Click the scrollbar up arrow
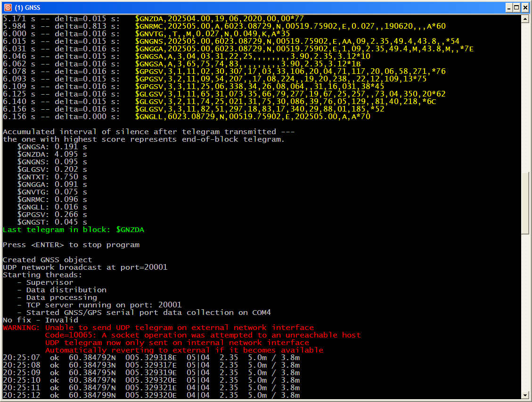 tap(525, 18)
